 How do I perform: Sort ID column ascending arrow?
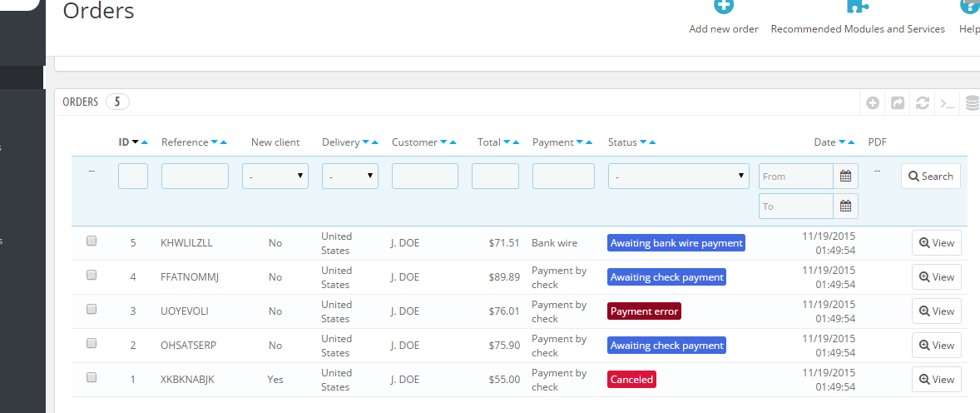point(145,142)
